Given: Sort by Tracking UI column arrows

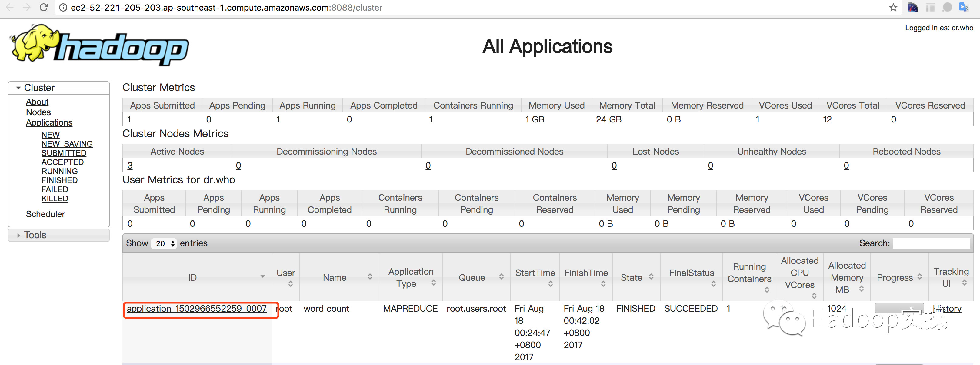Looking at the screenshot, I should tap(965, 283).
